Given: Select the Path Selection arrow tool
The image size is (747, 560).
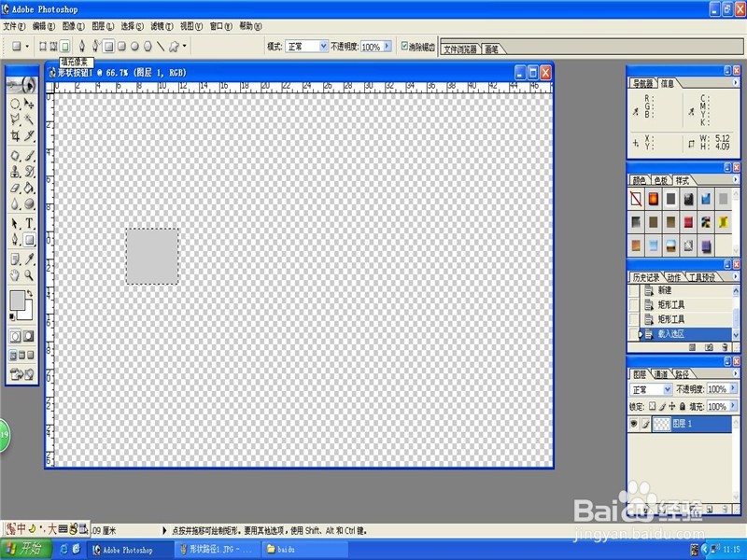Looking at the screenshot, I should pyautogui.click(x=15, y=223).
